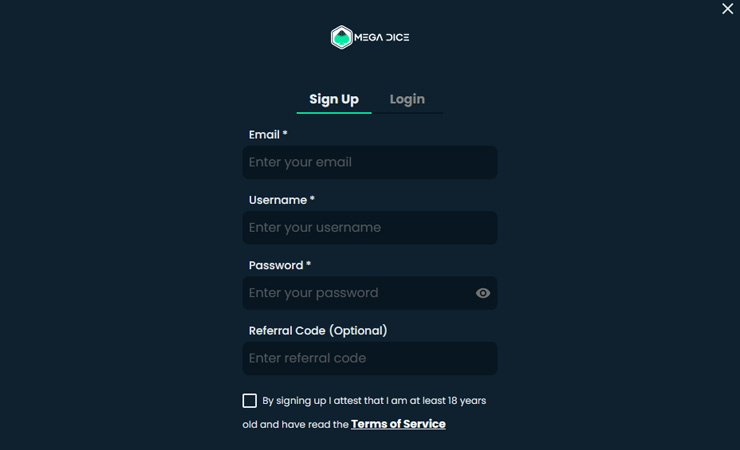Screen dimensions: 740x450
Task: Click the Referral Code (Optional) label
Action: (x=318, y=331)
